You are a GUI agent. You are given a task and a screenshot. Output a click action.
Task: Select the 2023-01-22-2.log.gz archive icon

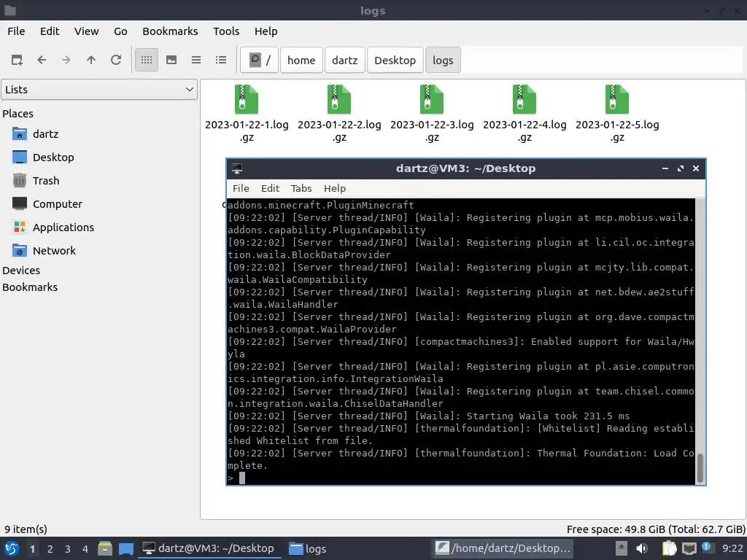[339, 99]
